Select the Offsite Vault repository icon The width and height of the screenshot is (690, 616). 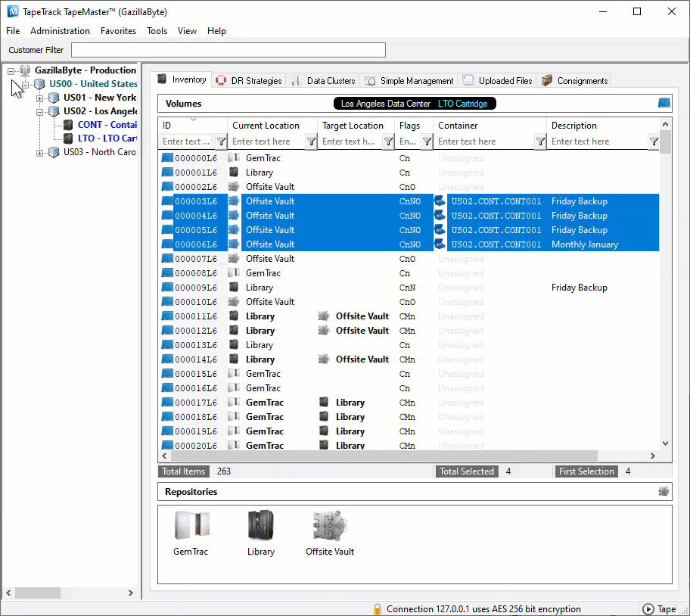click(330, 525)
